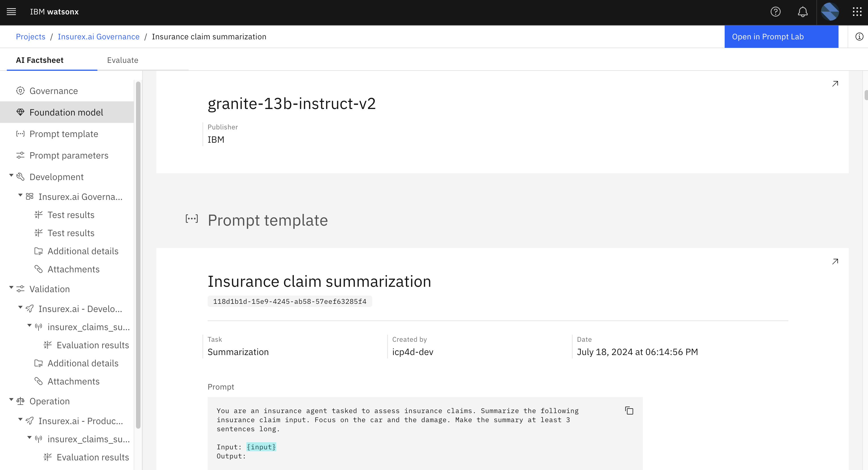Switch to the AI Factsheet tab
The height and width of the screenshot is (470, 868).
tap(39, 60)
